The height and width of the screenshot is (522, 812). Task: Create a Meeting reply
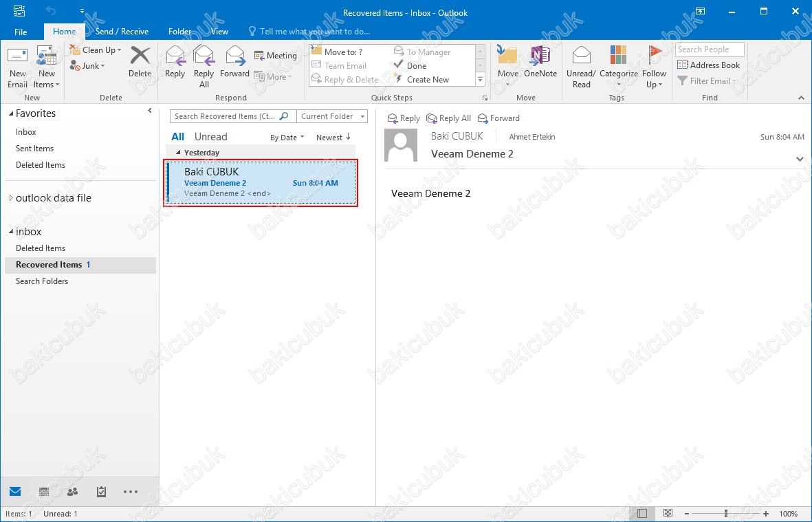276,56
